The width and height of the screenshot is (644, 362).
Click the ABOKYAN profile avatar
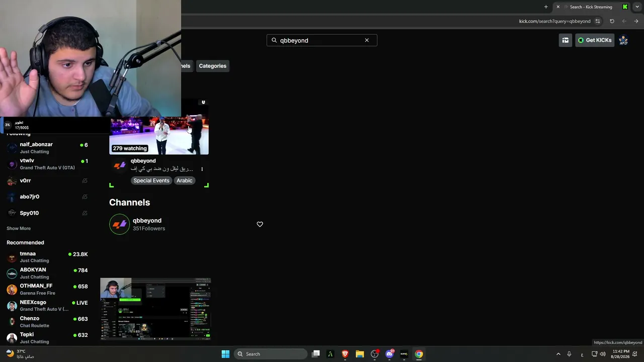pos(12,273)
